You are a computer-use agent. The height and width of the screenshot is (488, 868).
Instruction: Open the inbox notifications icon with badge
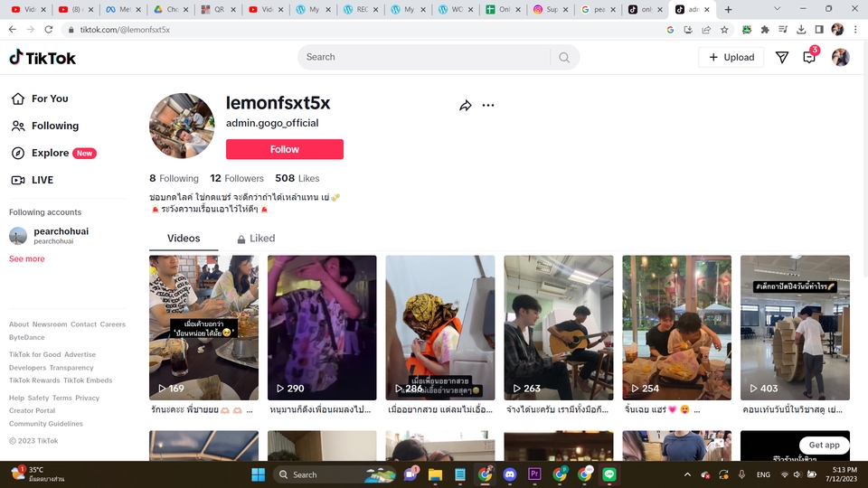click(x=809, y=57)
